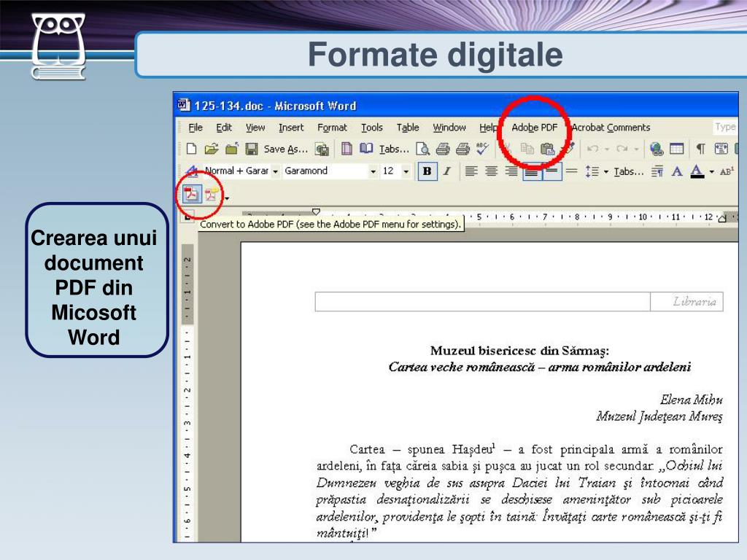The width and height of the screenshot is (747, 560).
Task: Expand PDF toolbar options arrow
Action: tap(227, 198)
